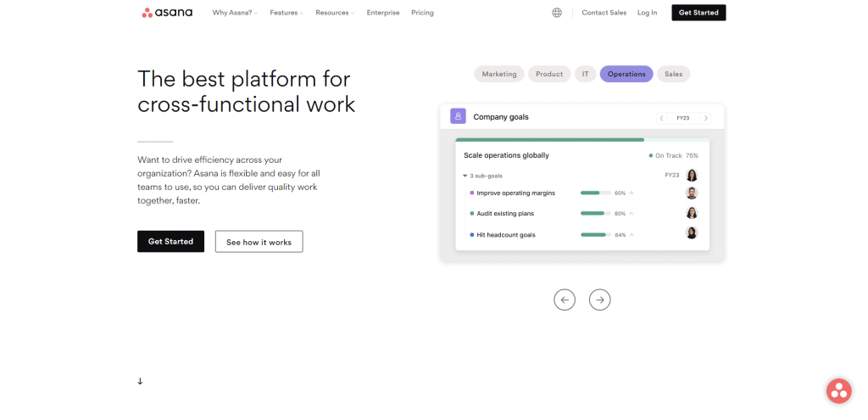This screenshot has height=420, width=868.
Task: Click the Improve operating margins 60% bar
Action: (596, 193)
